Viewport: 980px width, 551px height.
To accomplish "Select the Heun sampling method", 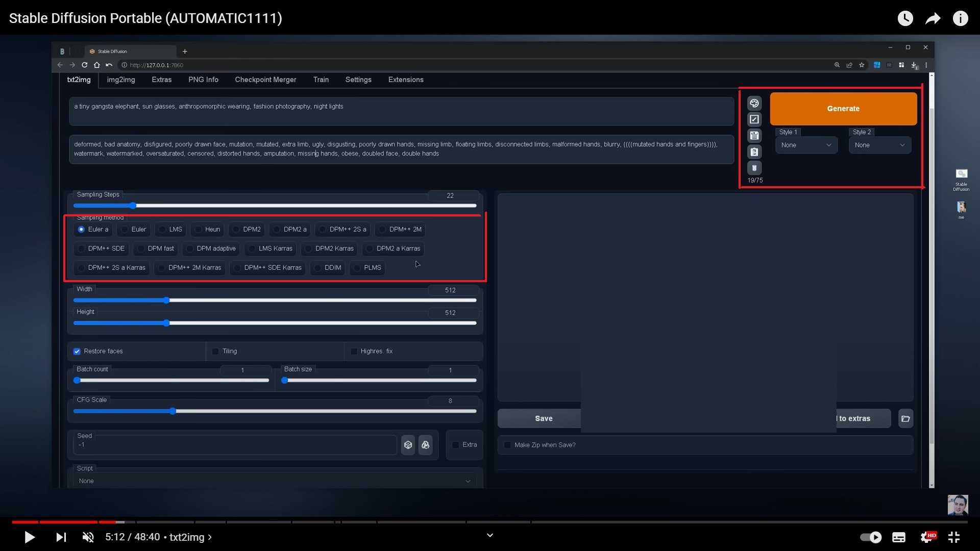I will [207, 230].
